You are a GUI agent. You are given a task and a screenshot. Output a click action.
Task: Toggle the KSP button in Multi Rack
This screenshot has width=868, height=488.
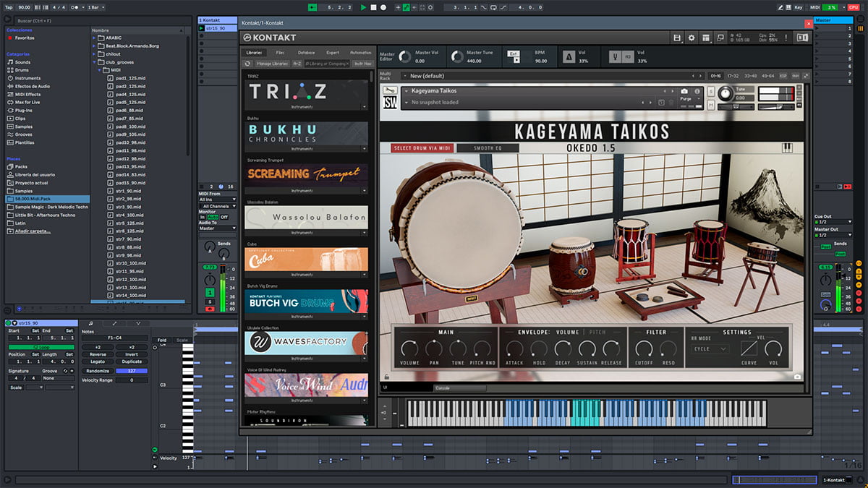(783, 75)
